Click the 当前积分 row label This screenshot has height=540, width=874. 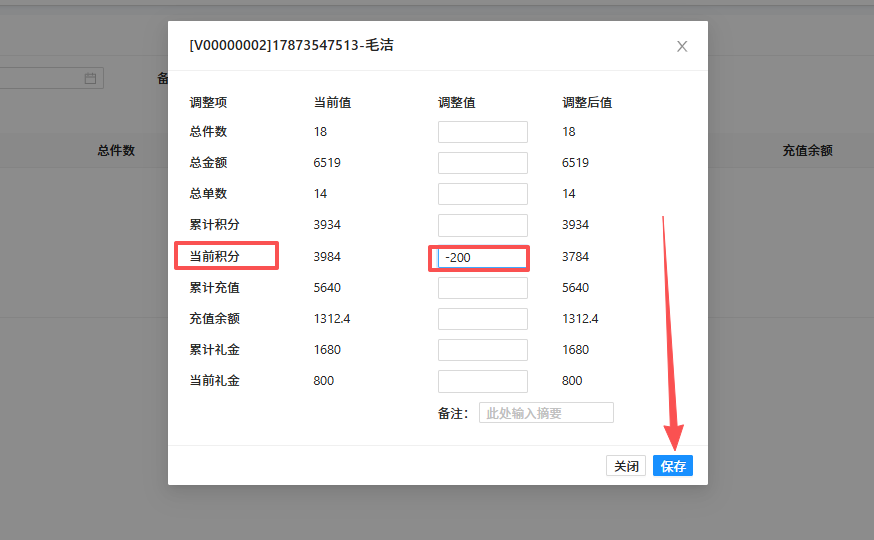(x=214, y=256)
